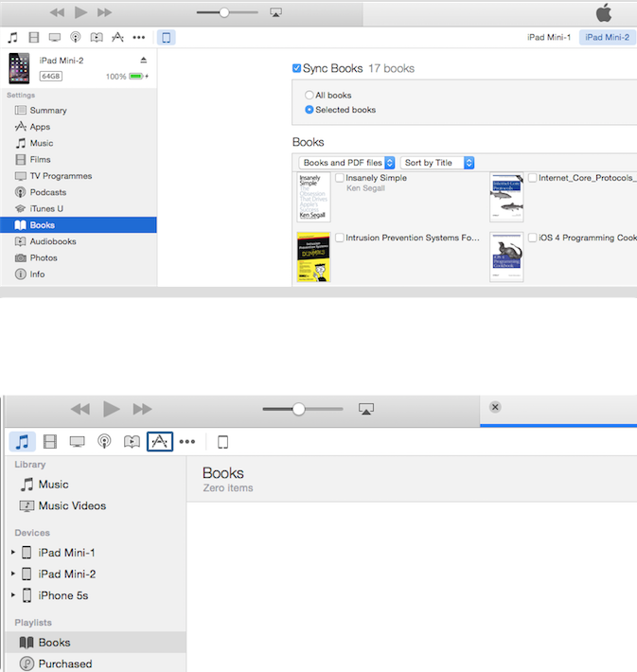
Task: Select the All books radio button
Action: click(x=310, y=95)
